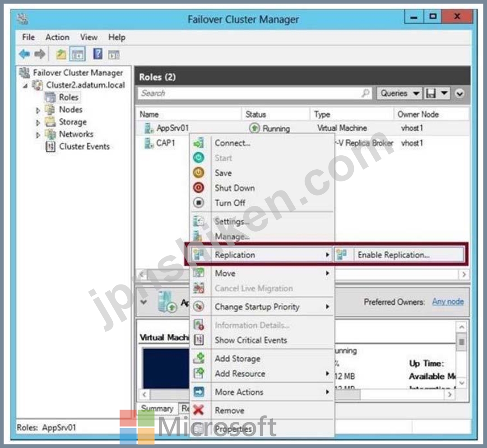Collapse the AppSrv01 details pane chevron

point(144,302)
